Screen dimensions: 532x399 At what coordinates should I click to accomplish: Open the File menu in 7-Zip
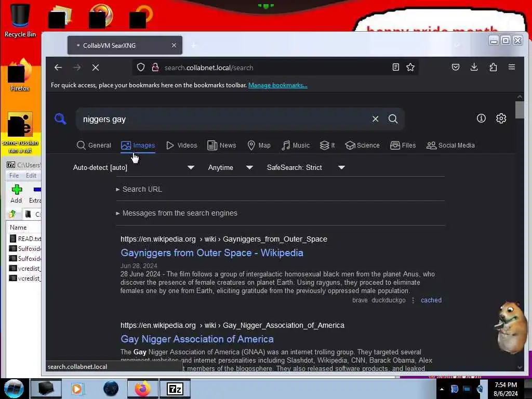coord(14,176)
